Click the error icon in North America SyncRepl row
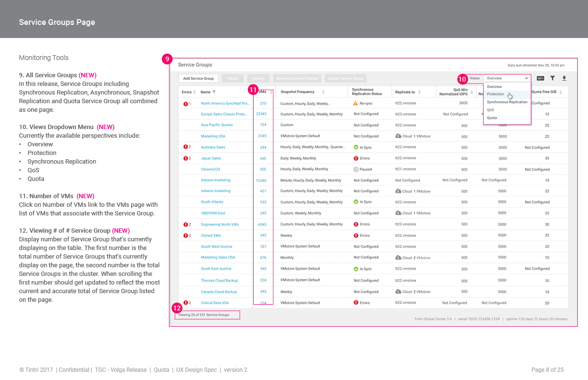Image resolution: width=588 pixels, height=380 pixels. (185, 104)
